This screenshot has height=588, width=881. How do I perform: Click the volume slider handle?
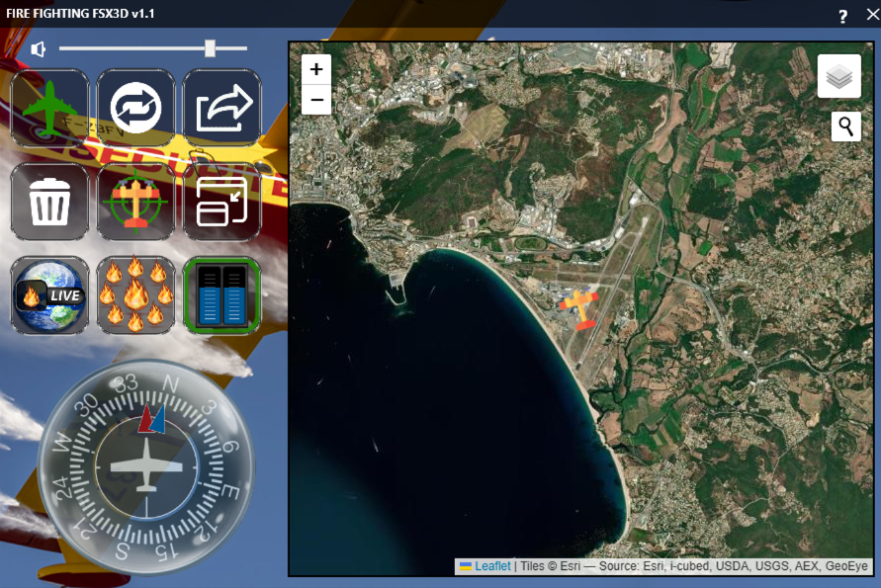coord(211,48)
